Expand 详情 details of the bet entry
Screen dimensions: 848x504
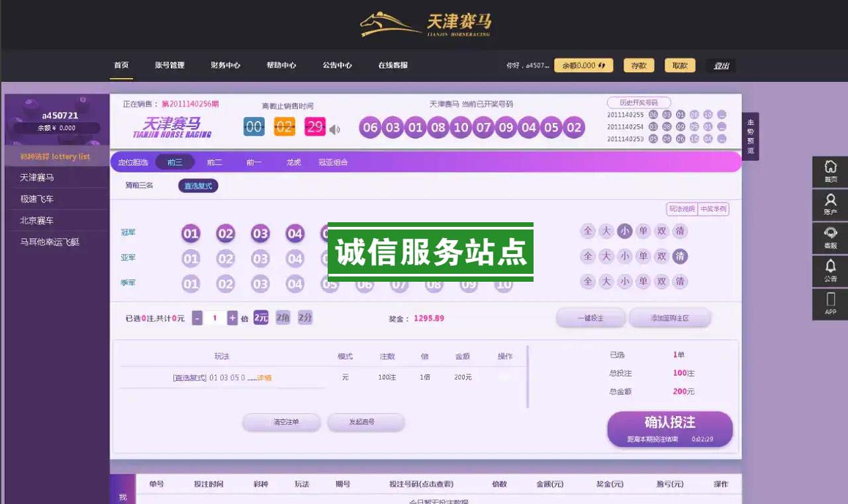click(264, 378)
